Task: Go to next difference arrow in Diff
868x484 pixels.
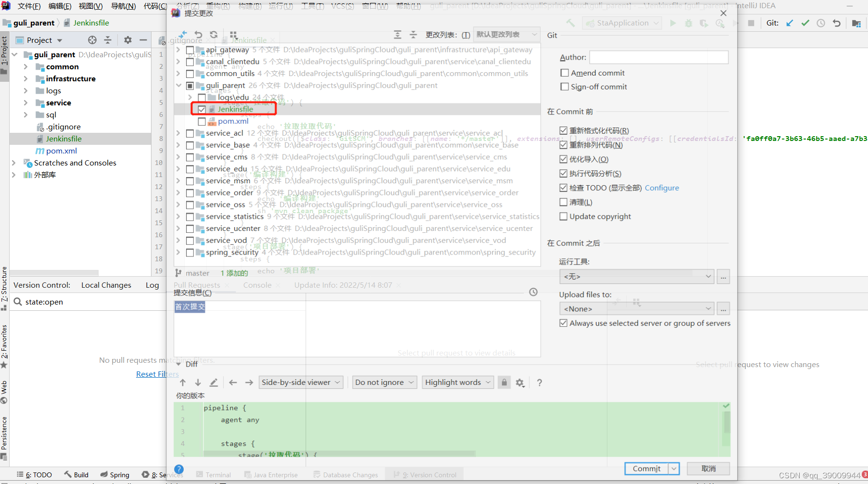Action: pyautogui.click(x=198, y=382)
